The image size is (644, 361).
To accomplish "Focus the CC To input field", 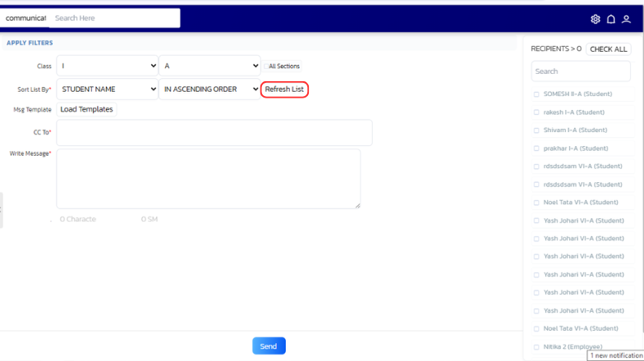I will [214, 133].
